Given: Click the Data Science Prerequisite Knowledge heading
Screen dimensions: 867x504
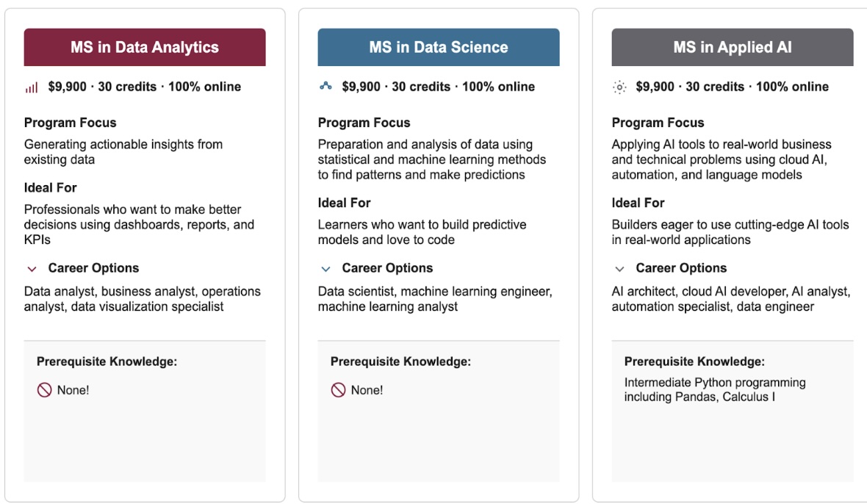Looking at the screenshot, I should click(x=400, y=361).
